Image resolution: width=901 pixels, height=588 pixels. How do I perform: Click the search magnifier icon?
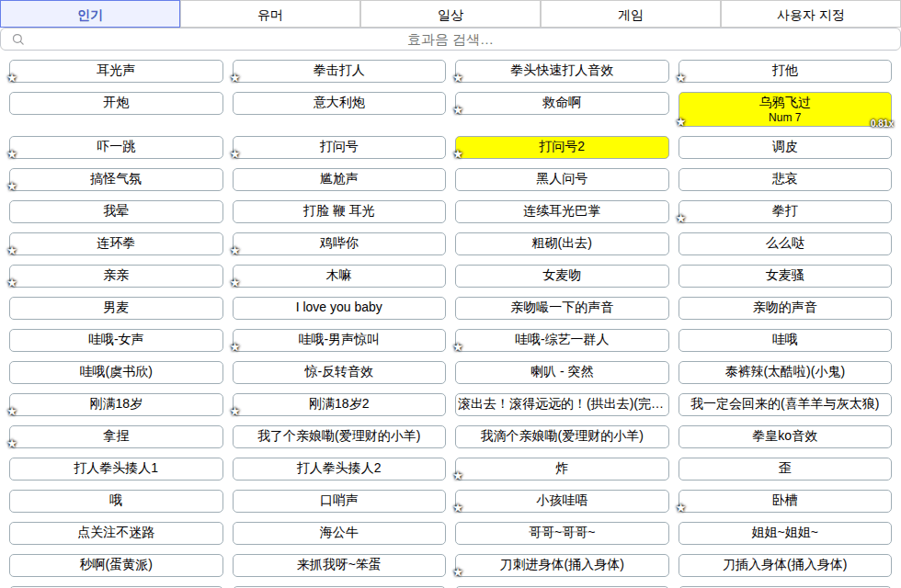(18, 39)
